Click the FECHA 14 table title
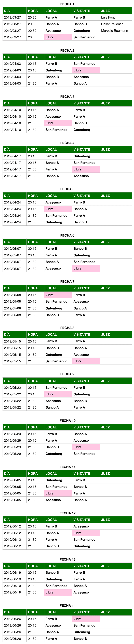134x644 pixels. tap(67, 605)
